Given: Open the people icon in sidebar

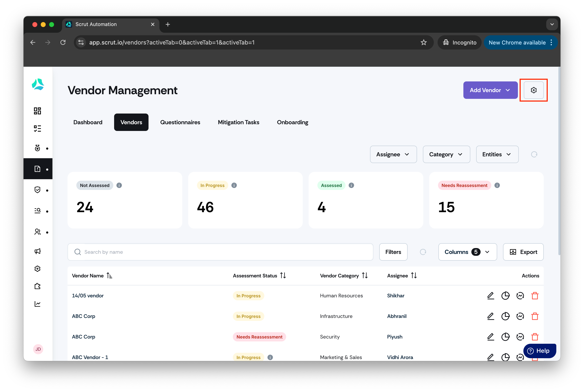Looking at the screenshot, I should [x=38, y=232].
